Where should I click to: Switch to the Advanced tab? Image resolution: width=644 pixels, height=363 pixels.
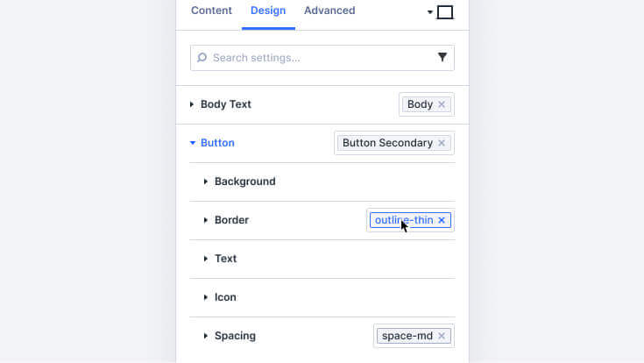coord(329,11)
